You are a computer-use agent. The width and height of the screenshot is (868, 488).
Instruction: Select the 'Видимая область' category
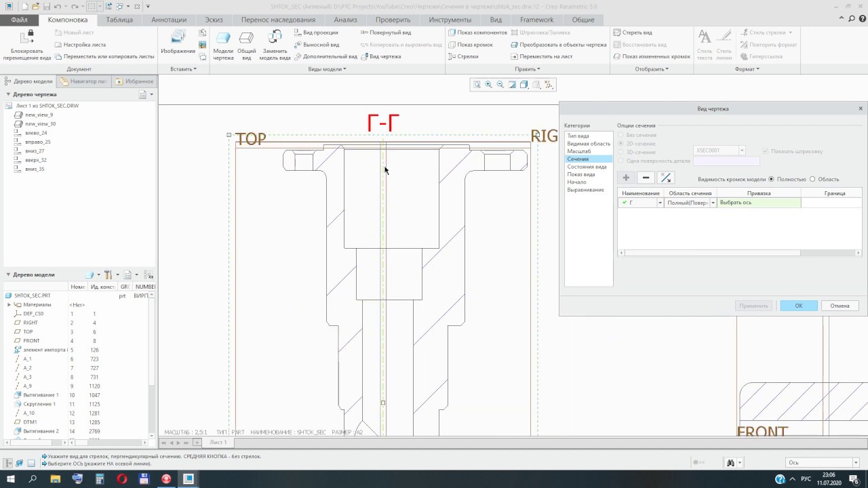click(589, 144)
